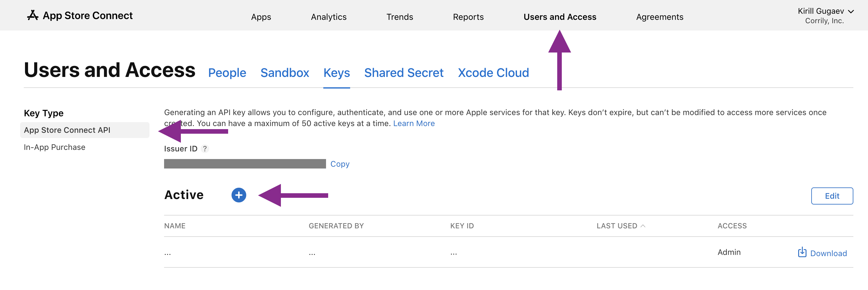
Task: Open the Apps menu item
Action: (x=261, y=17)
